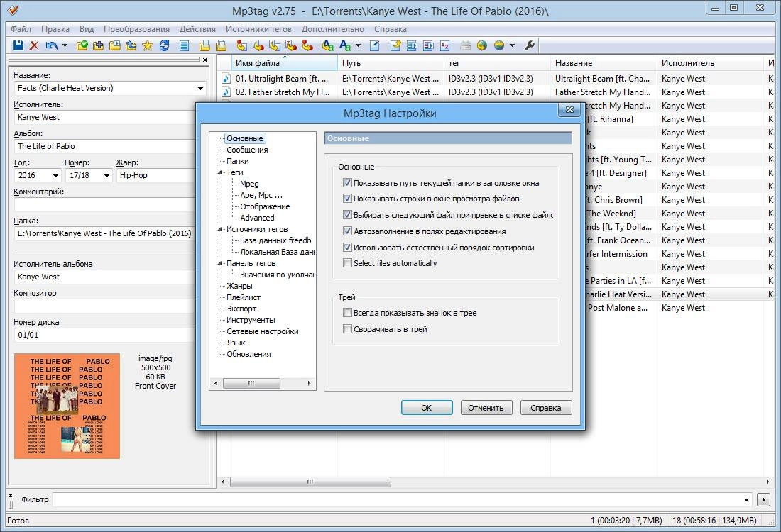Select Язык in the settings tree
The height and width of the screenshot is (532, 781).
click(x=236, y=343)
